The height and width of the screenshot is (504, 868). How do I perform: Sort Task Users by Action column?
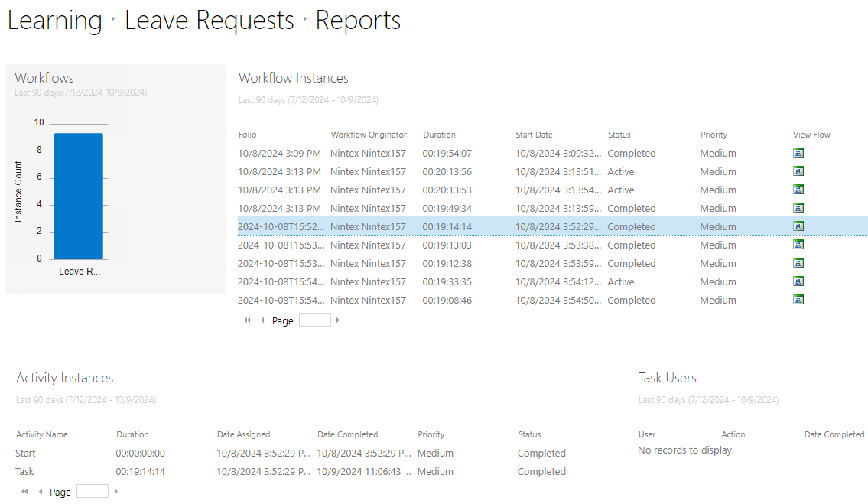coord(733,434)
